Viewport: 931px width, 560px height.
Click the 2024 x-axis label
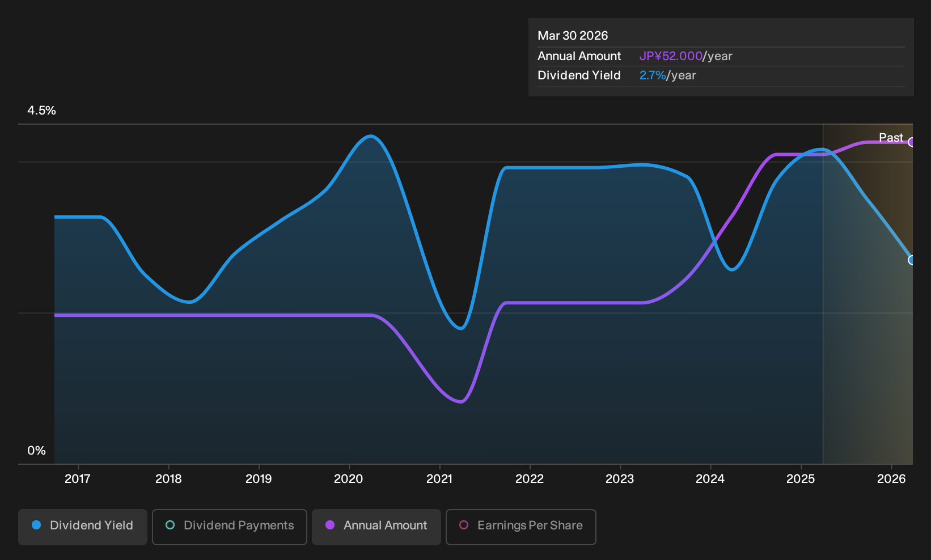point(710,479)
